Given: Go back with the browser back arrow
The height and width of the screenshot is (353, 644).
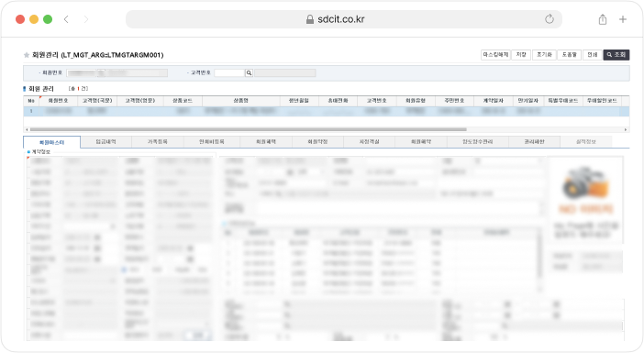Looking at the screenshot, I should click(66, 19).
